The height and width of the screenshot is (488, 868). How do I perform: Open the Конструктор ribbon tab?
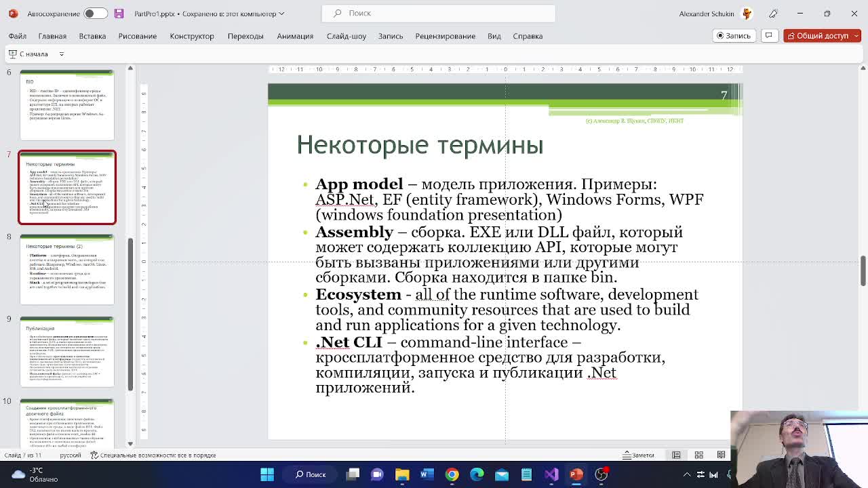pyautogui.click(x=192, y=36)
